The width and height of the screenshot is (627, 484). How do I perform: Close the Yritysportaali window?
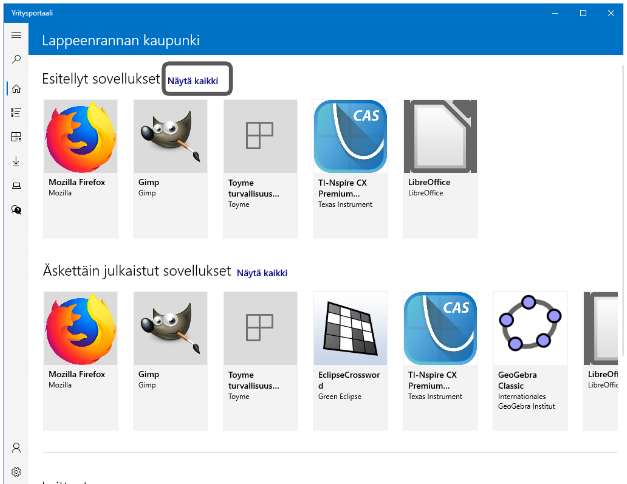click(x=611, y=13)
